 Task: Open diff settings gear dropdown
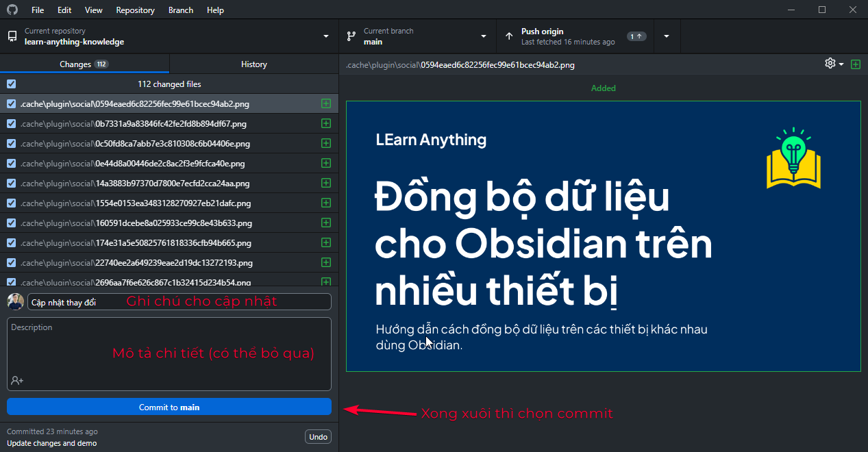[834, 64]
